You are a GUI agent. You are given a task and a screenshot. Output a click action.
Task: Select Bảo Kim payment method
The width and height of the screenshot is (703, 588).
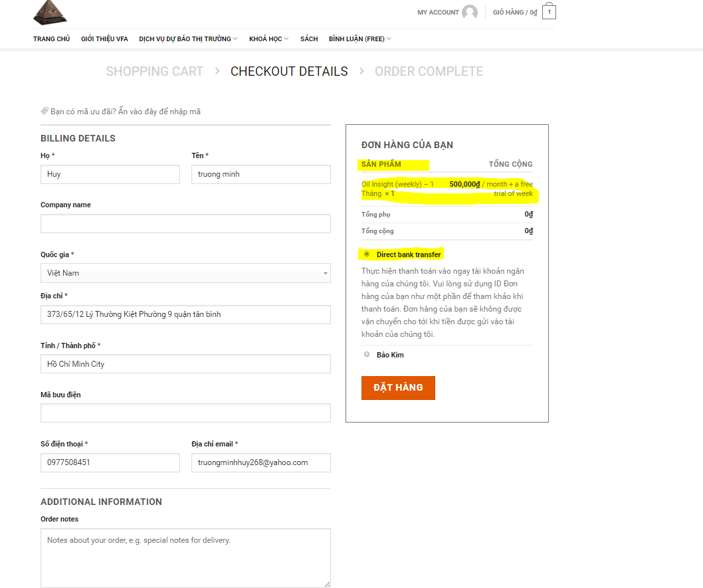coord(367,355)
